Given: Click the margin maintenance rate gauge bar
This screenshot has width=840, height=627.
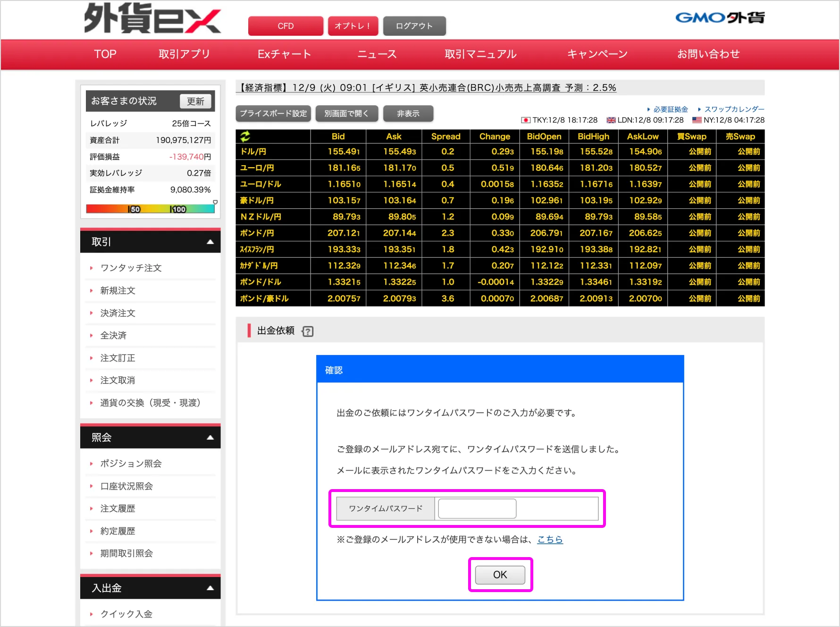Looking at the screenshot, I should click(x=150, y=209).
